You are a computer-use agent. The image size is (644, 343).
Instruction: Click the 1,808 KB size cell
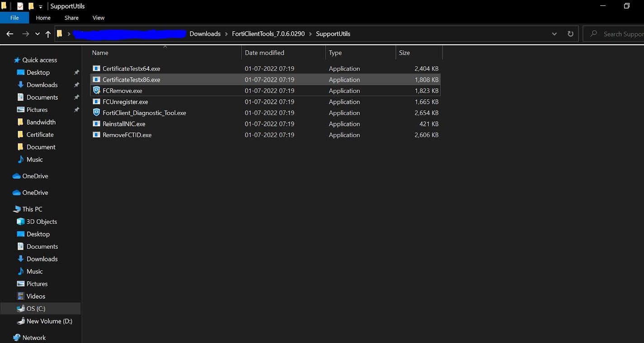coord(426,79)
